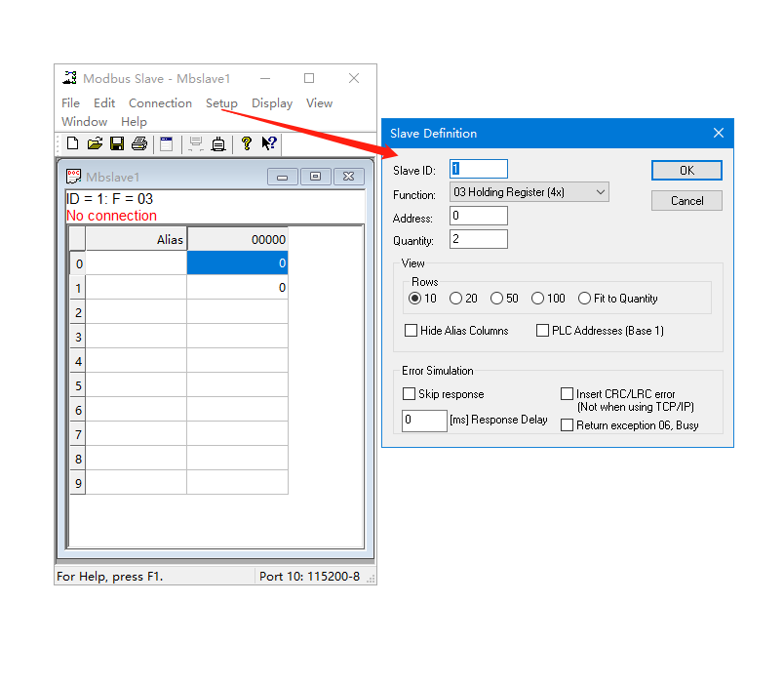Open the Edit menu
The width and height of the screenshot is (784, 684).
point(104,103)
